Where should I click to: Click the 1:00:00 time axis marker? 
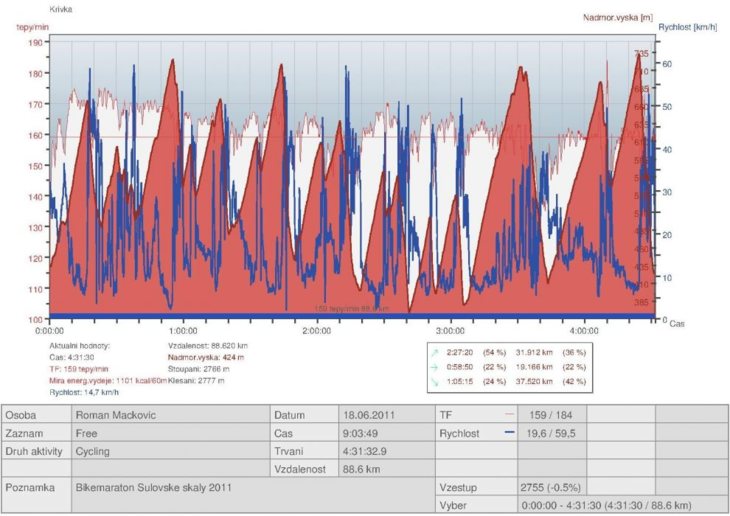[184, 329]
